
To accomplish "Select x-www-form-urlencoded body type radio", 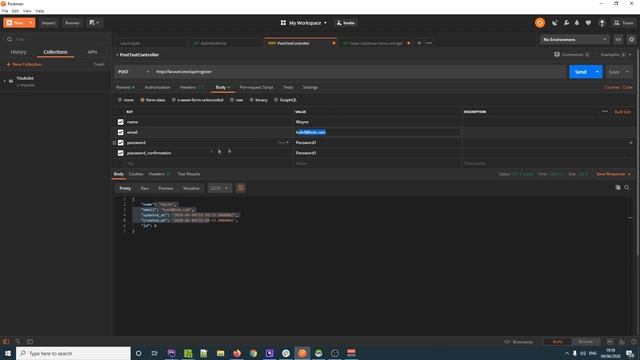I will (x=173, y=100).
